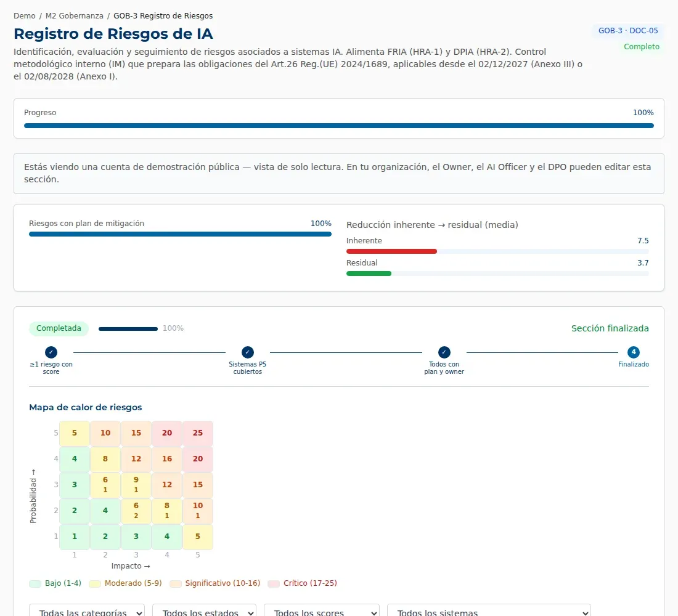Click the green Residual bar
The image size is (678, 616).
point(369,274)
